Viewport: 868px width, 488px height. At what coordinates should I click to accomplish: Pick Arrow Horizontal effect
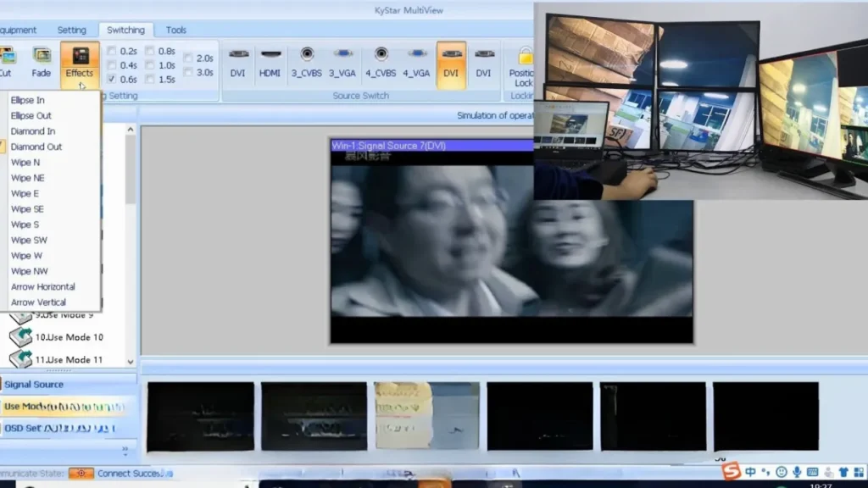42,286
